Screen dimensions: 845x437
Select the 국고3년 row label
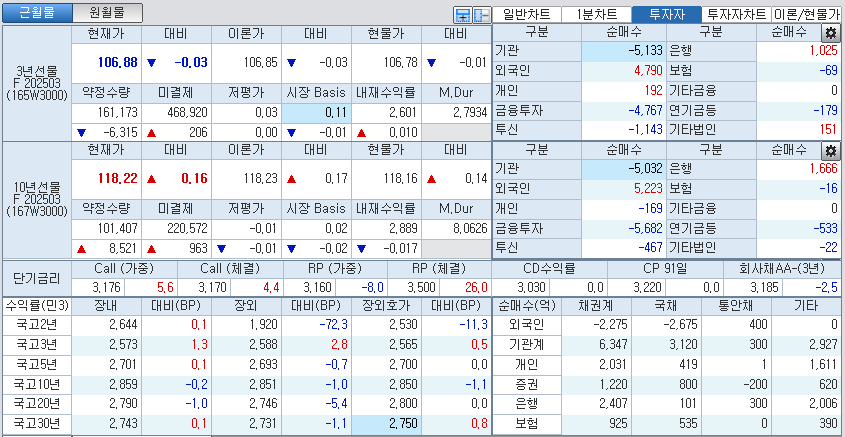coord(37,344)
